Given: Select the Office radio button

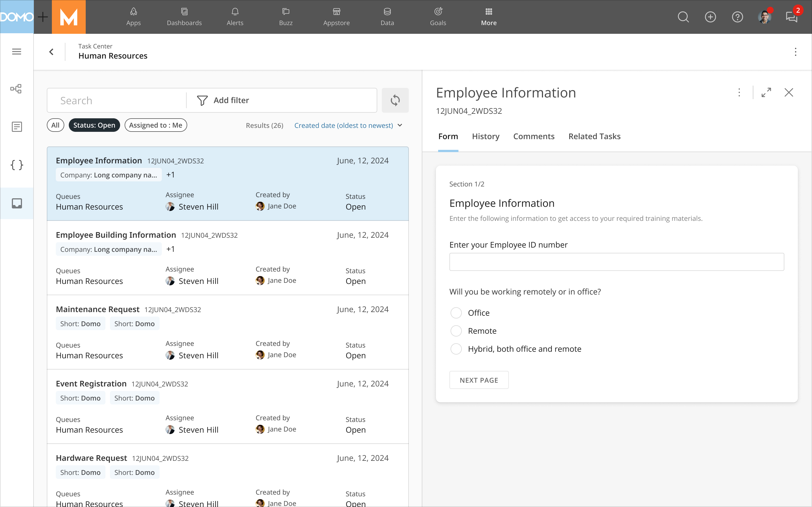Looking at the screenshot, I should point(455,312).
